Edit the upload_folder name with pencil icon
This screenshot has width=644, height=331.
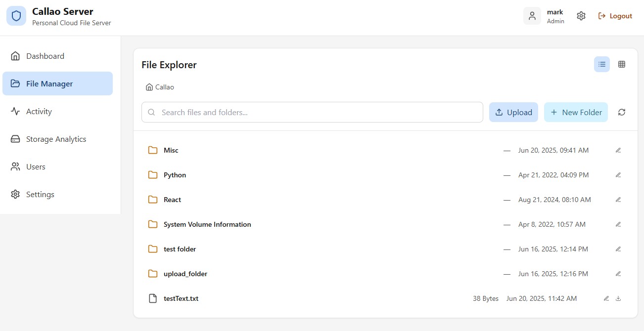618,274
